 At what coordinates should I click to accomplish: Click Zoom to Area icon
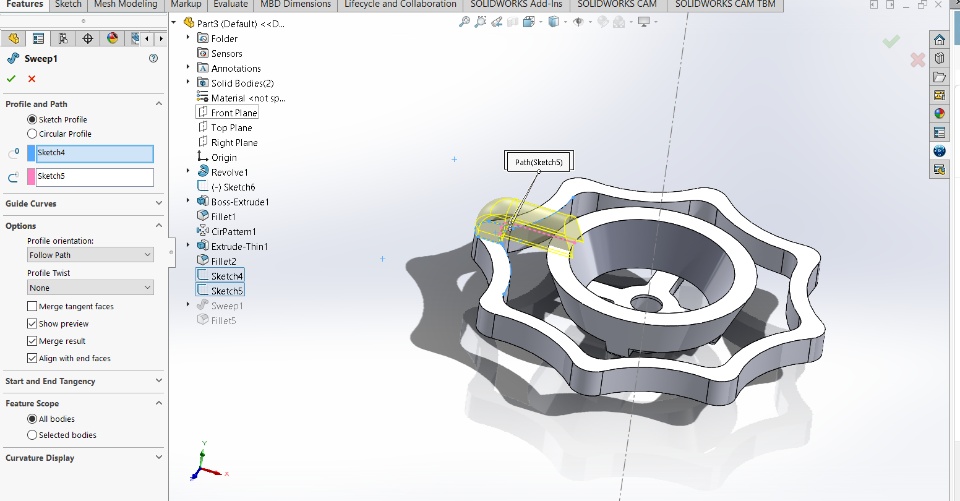[480, 22]
